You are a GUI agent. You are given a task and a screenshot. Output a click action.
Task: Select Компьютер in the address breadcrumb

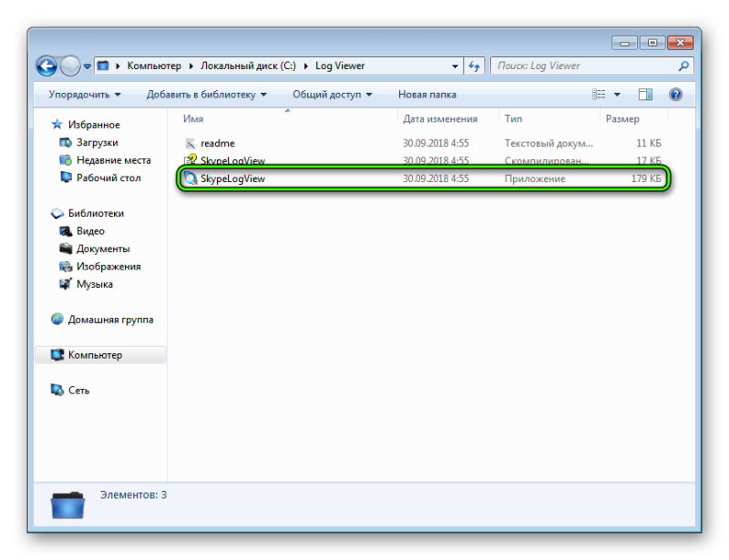pos(154,66)
